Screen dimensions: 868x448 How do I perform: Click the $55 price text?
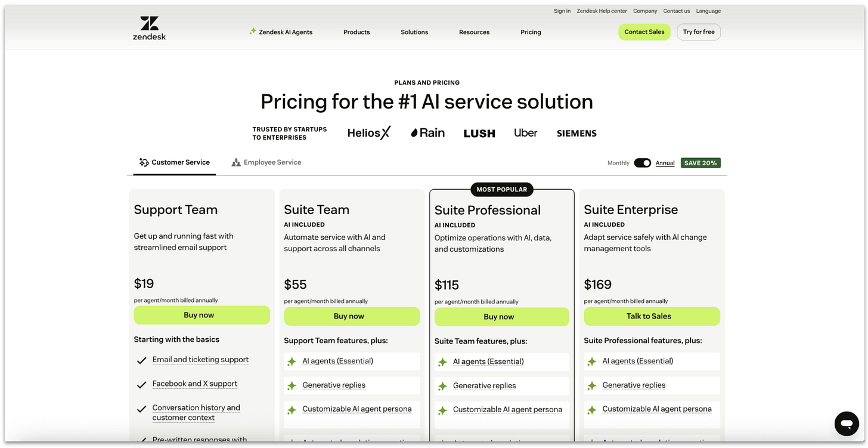coord(295,285)
